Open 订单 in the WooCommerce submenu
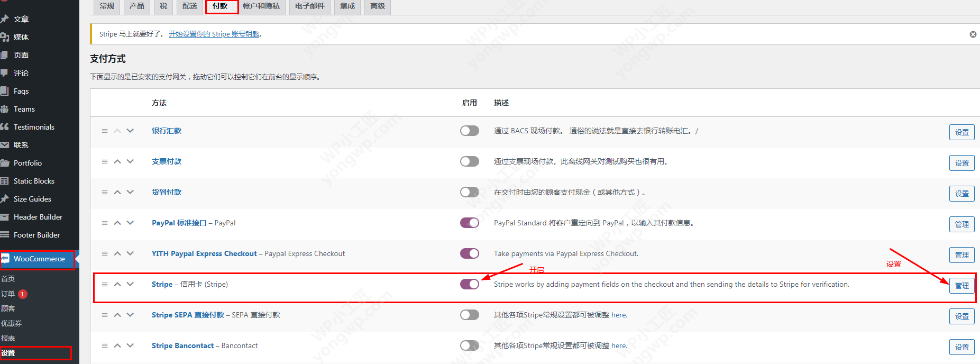Viewport: 980px width, 364px height. [x=8, y=294]
